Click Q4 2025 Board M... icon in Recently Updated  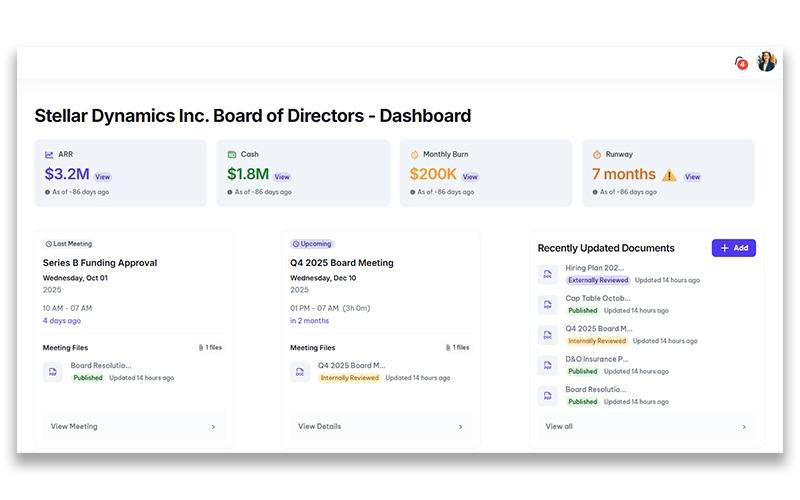(x=547, y=335)
